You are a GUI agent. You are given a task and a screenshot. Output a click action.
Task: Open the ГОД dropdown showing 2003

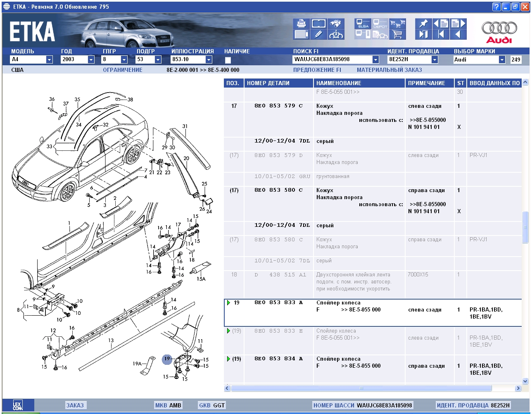91,59
